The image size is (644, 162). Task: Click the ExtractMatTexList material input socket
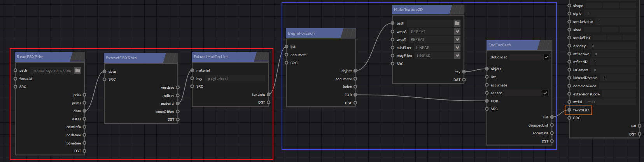[x=192, y=70]
